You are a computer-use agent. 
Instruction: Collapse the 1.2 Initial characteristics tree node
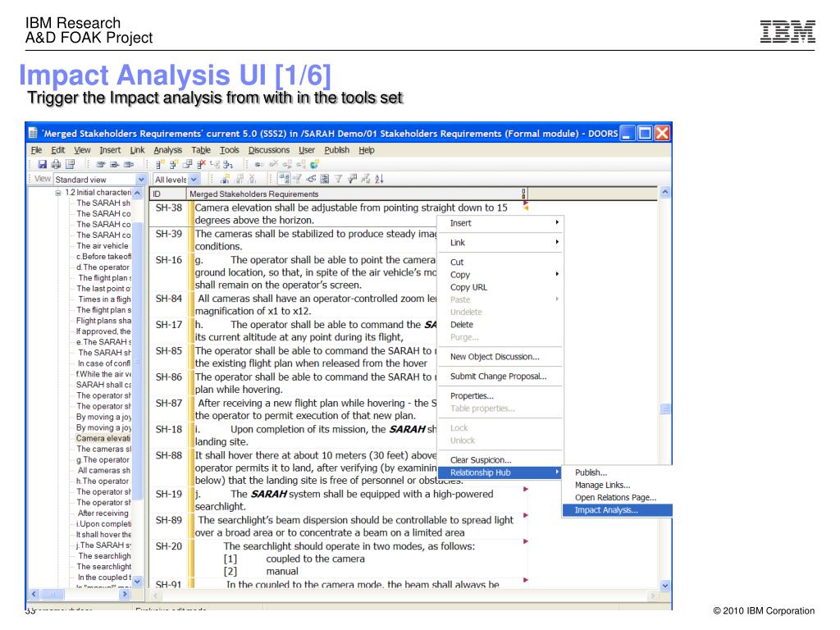pos(58,192)
